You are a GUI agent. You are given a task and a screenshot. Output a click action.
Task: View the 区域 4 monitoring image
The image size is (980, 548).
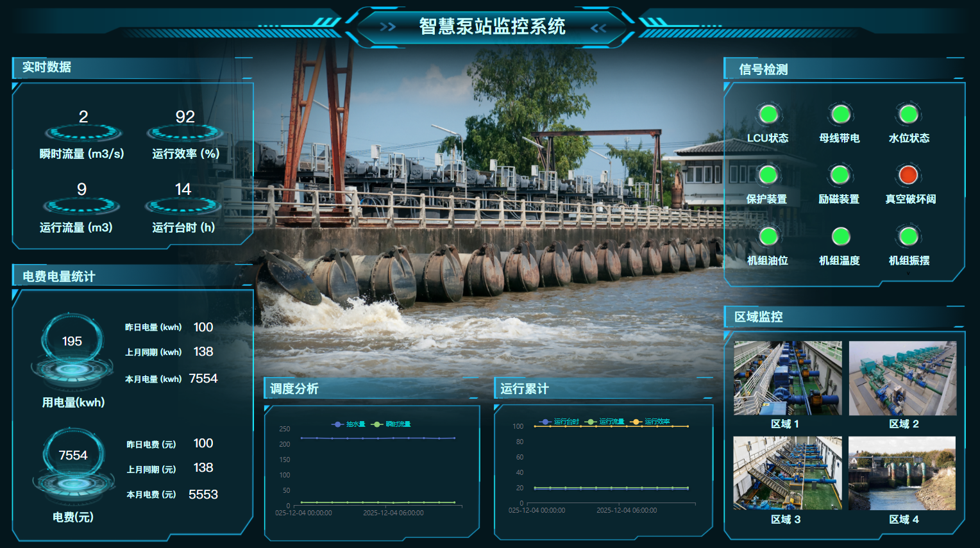click(902, 473)
